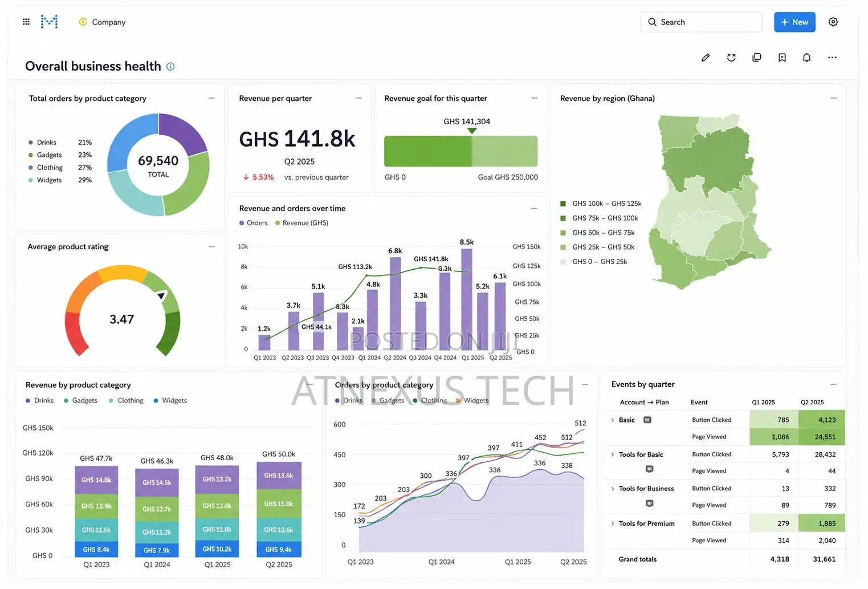Open the Company workspace selector

point(103,22)
